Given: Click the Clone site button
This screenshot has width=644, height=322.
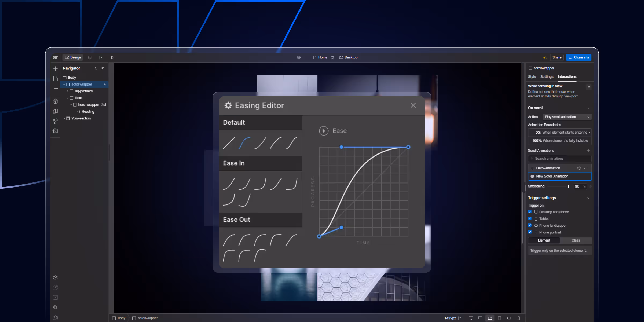Looking at the screenshot, I should [x=579, y=57].
